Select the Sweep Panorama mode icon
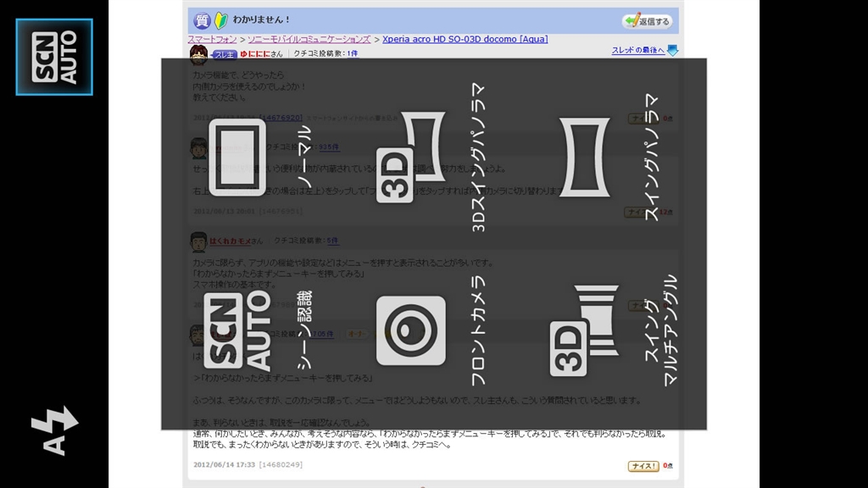Viewport: 868px width, 488px height. click(x=585, y=157)
